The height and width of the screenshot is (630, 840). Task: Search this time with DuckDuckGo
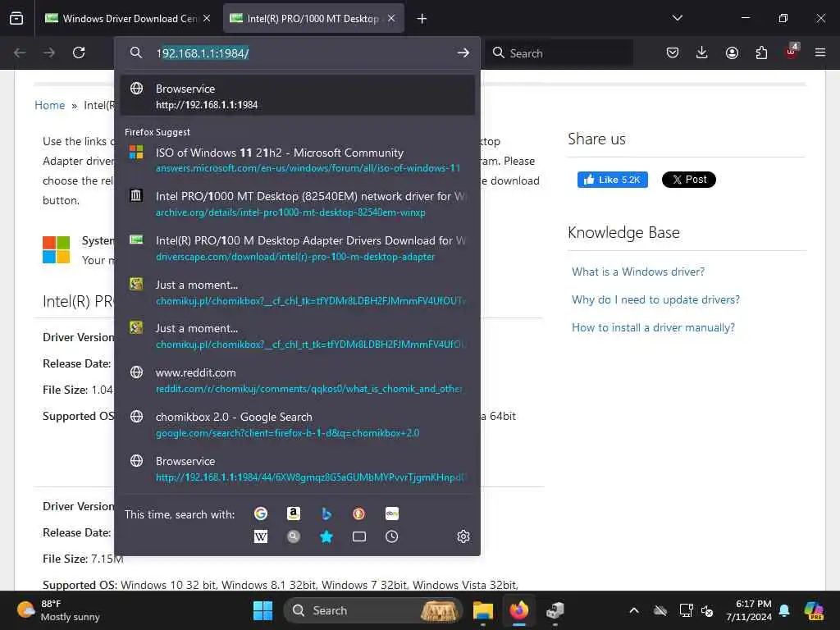pyautogui.click(x=359, y=514)
